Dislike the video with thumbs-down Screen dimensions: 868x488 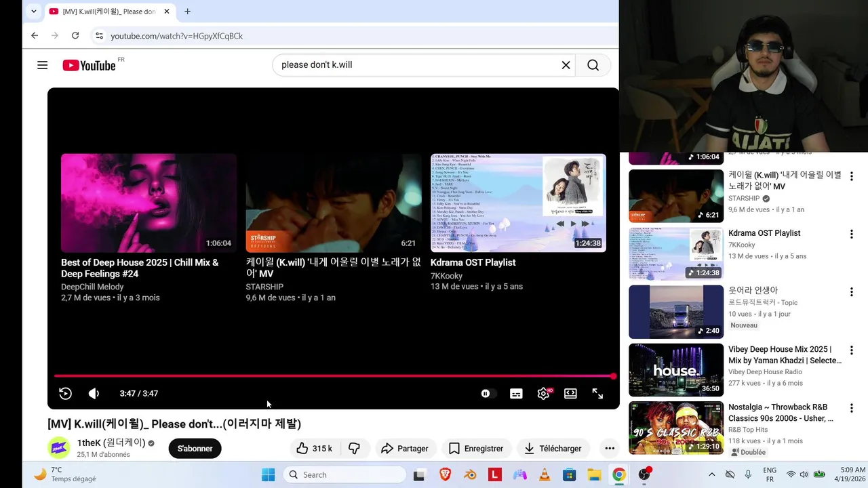[x=354, y=449]
